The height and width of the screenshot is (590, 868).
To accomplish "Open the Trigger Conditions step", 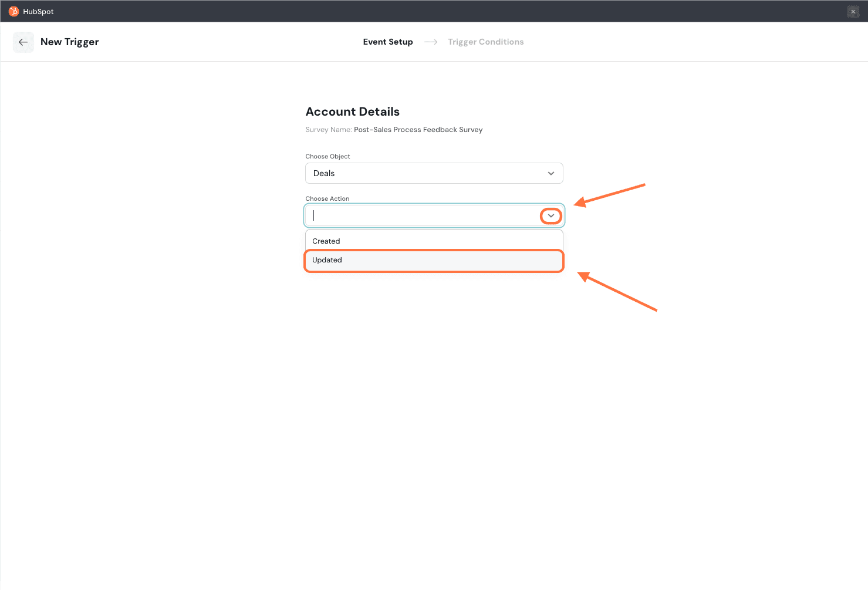I will pos(485,42).
